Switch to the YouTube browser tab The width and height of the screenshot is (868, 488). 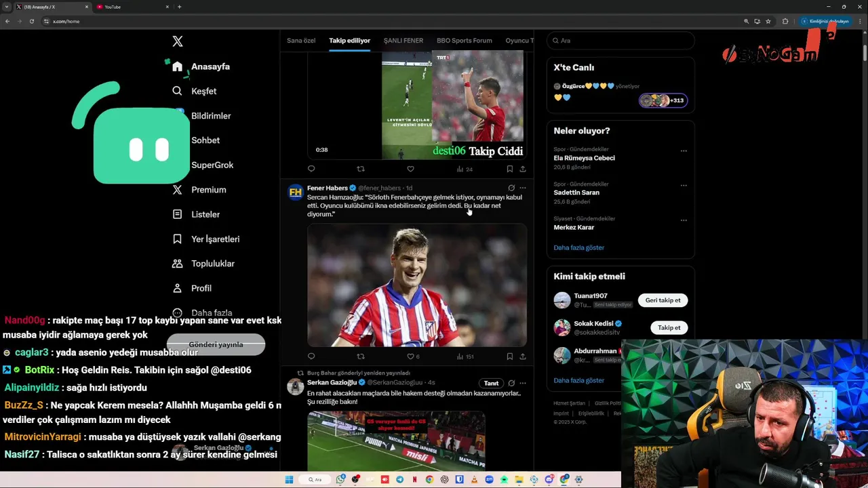(132, 7)
